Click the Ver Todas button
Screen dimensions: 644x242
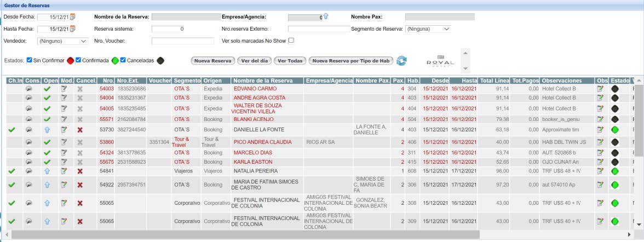pyautogui.click(x=290, y=61)
